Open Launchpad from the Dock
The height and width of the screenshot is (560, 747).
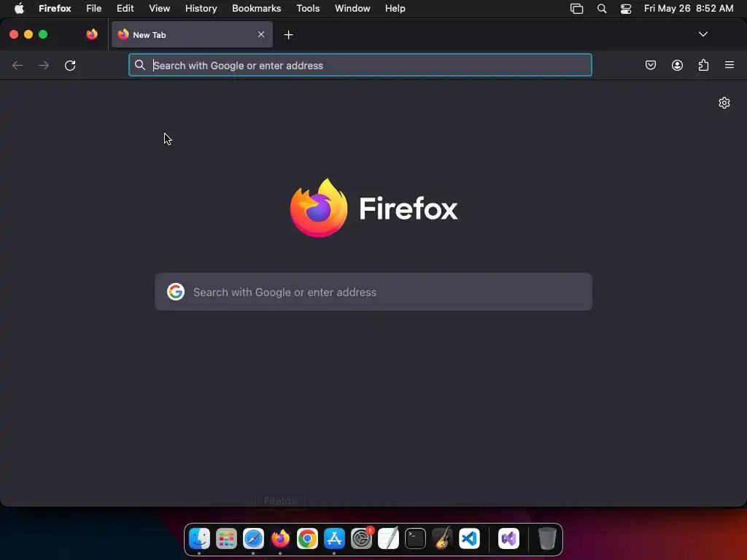click(226, 539)
